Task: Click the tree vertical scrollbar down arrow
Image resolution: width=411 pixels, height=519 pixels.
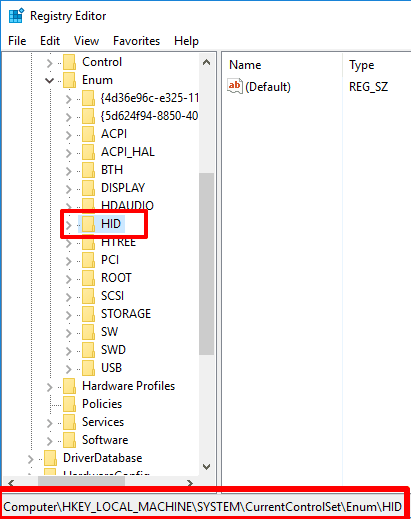Action: pyautogui.click(x=206, y=467)
